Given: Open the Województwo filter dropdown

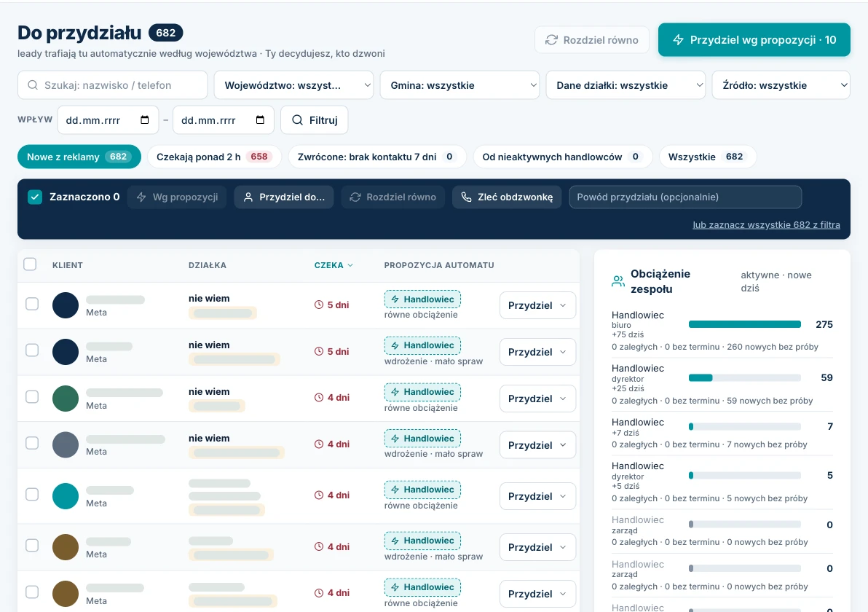Looking at the screenshot, I should (x=293, y=85).
